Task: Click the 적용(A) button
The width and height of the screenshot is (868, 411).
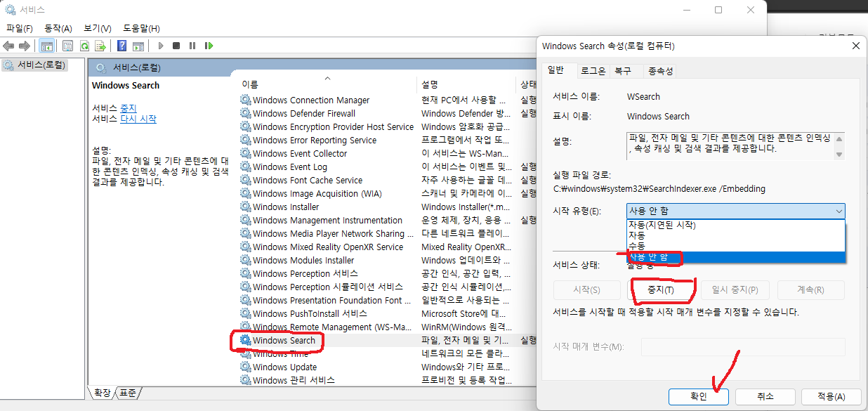Action: click(x=832, y=396)
